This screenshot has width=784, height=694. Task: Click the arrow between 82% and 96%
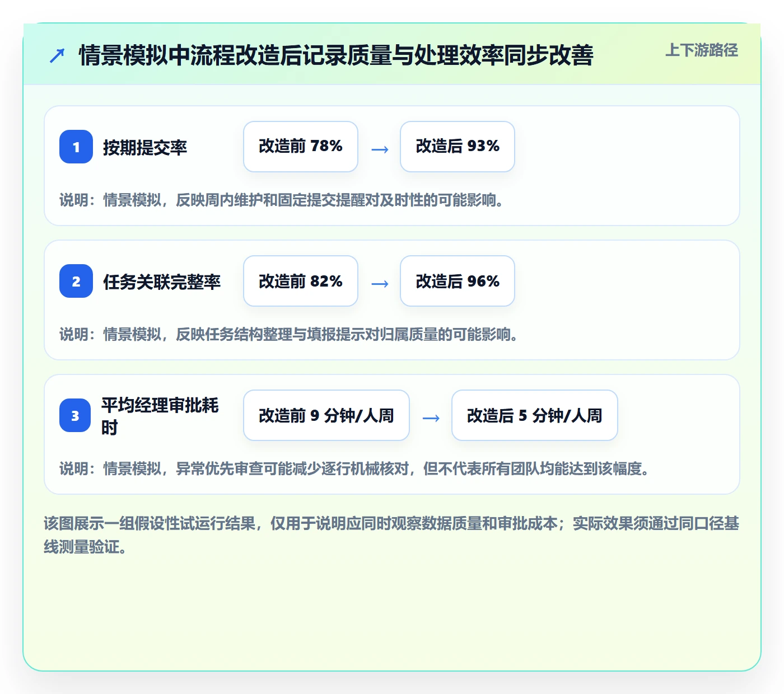coord(380,284)
